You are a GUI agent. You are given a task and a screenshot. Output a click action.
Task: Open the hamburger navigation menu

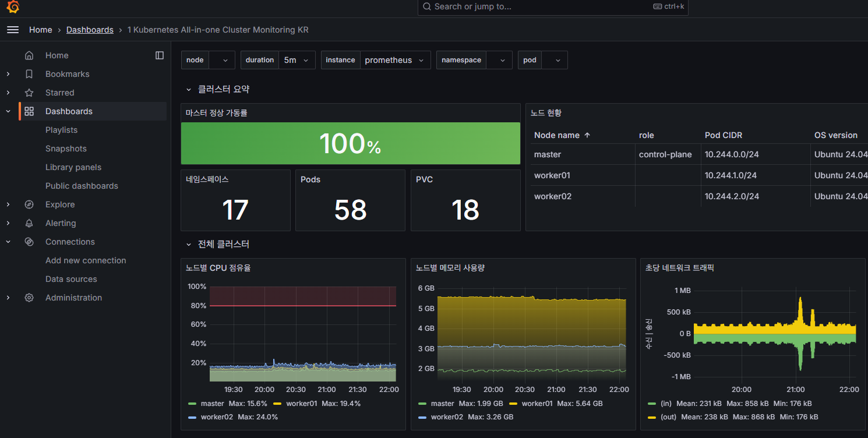tap(12, 30)
